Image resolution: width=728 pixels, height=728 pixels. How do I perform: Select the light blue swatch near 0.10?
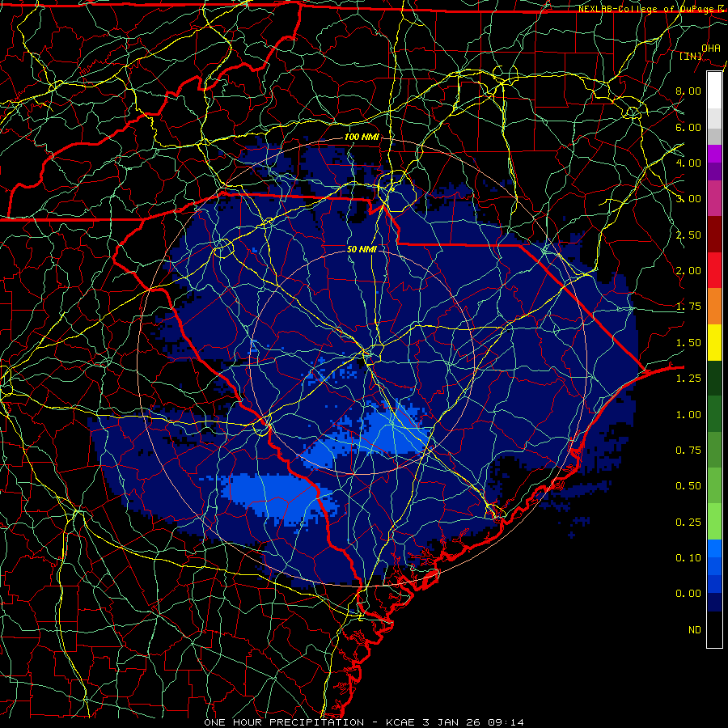click(x=714, y=548)
